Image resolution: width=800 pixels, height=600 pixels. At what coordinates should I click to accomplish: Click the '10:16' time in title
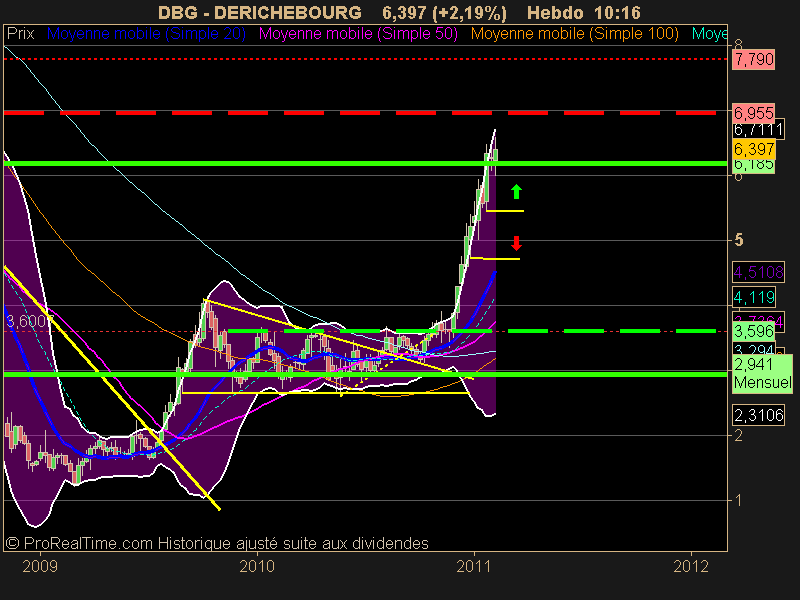tap(617, 12)
